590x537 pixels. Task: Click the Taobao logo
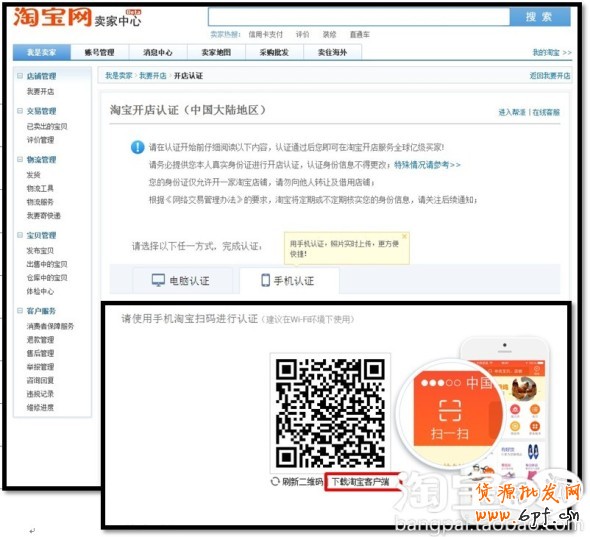point(53,17)
